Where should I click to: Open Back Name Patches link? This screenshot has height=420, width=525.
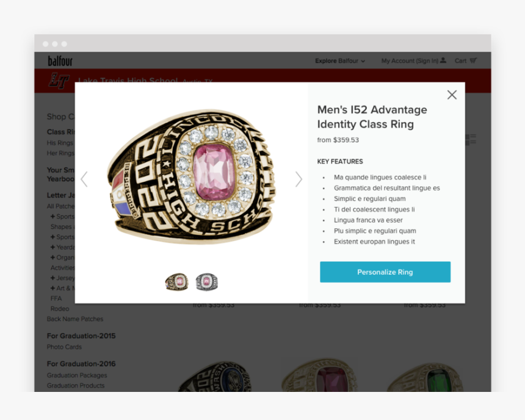point(75,319)
